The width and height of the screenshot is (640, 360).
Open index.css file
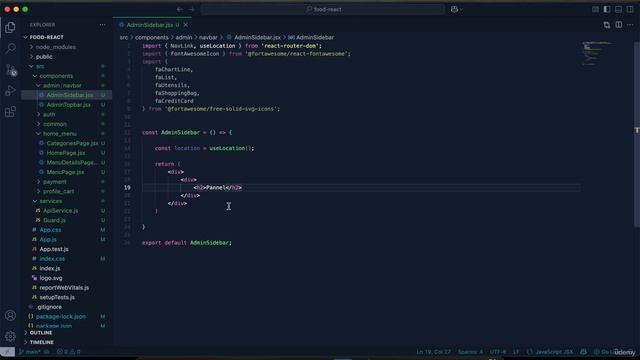[67, 259]
